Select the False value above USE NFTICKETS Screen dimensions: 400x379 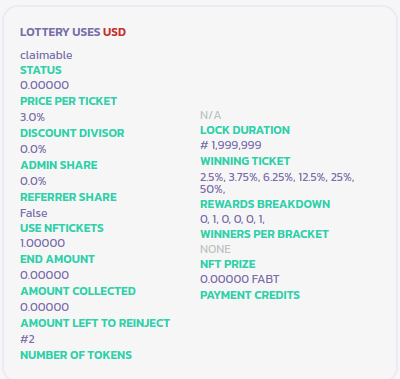click(x=34, y=213)
